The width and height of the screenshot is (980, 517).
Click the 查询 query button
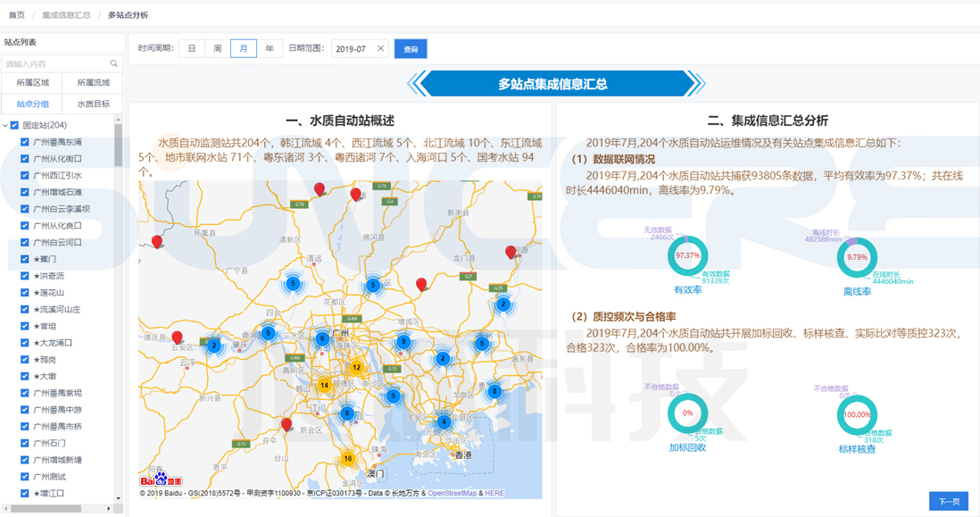411,49
